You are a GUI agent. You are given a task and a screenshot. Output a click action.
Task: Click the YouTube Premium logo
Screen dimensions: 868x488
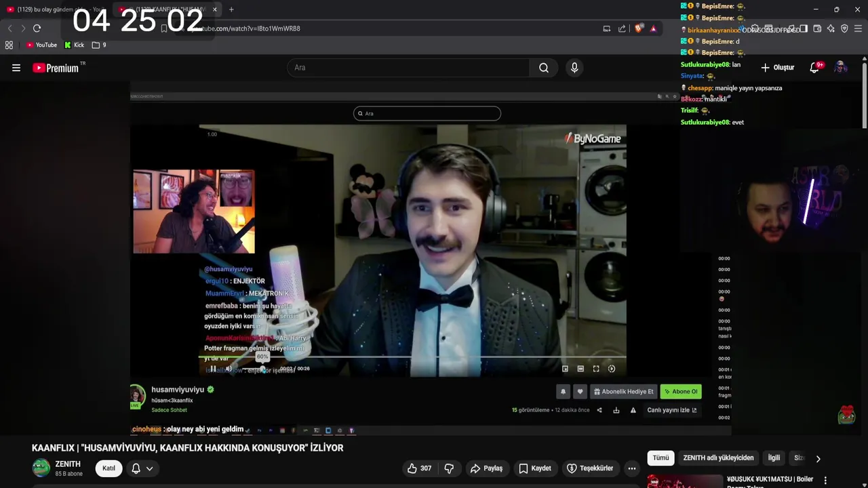tap(56, 68)
